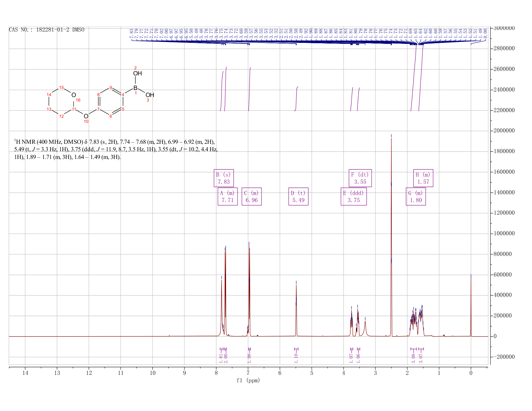This screenshot has width=532, height=411.
Task: Select the D (t) 5.49 multiplet label
Action: [298, 196]
